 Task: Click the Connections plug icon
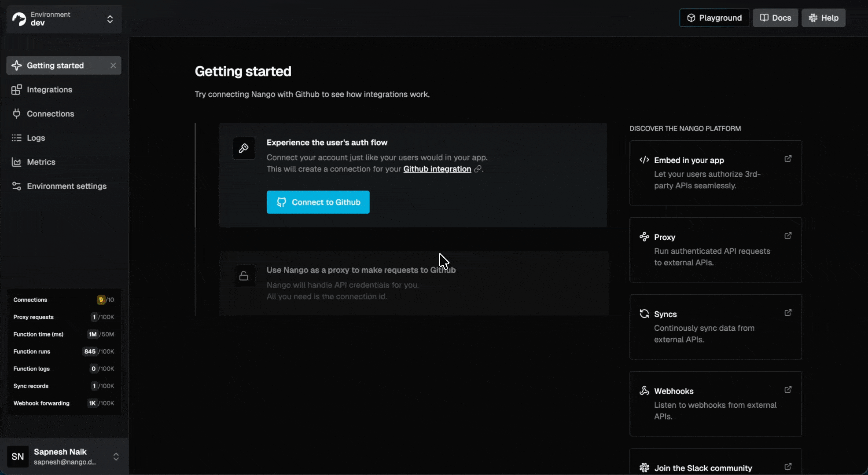[17, 113]
